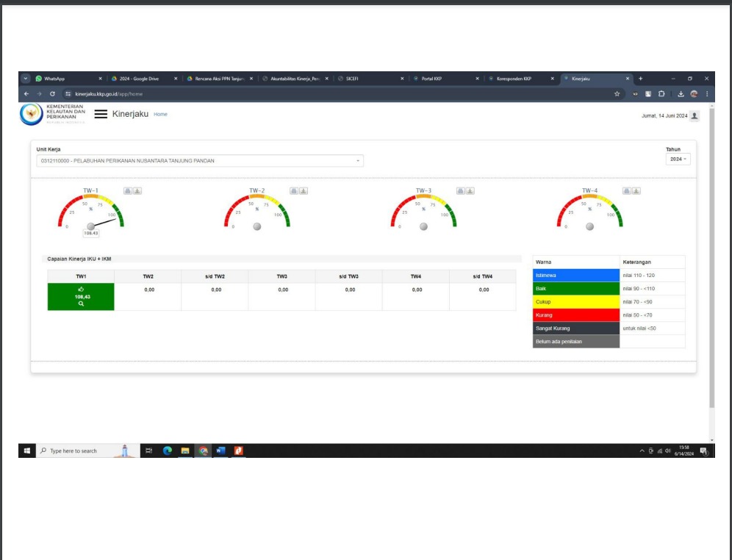The image size is (732, 560).
Task: Click the Kementerian Kelautan dan Perikanan logo
Action: tap(32, 114)
